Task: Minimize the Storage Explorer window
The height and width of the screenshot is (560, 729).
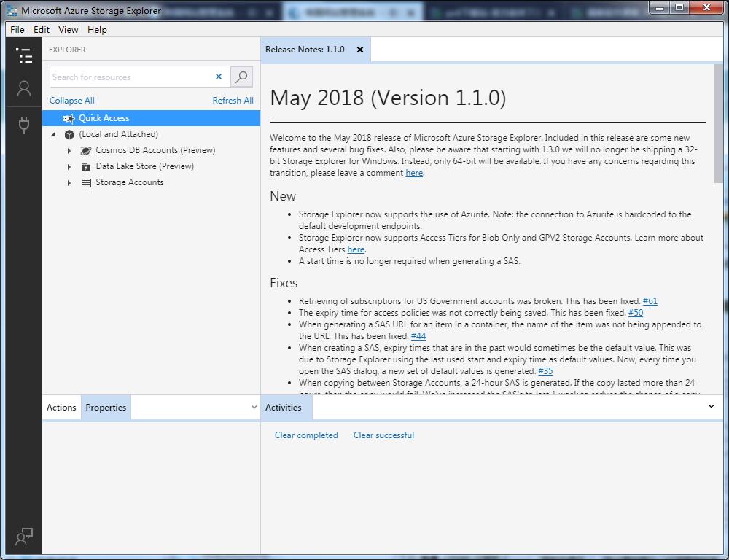Action: (659, 7)
